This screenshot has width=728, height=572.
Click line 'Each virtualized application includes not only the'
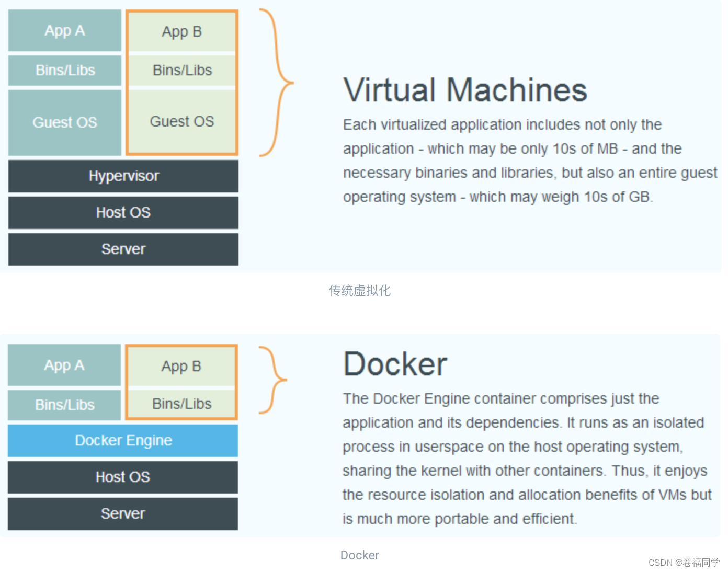click(503, 125)
